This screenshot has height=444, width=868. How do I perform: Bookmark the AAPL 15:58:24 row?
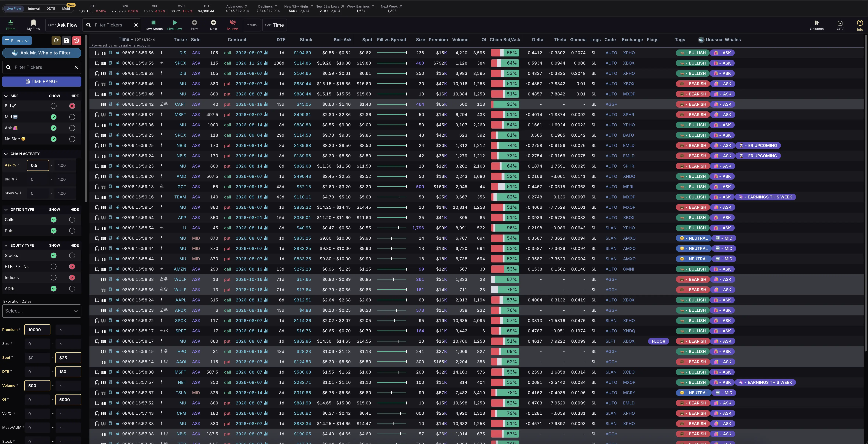coord(97,300)
